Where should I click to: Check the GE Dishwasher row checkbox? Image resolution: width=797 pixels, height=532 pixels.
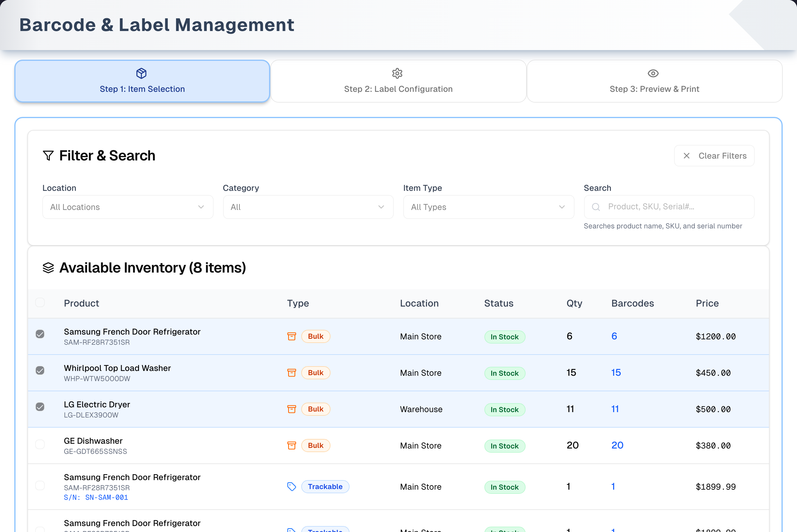40,444
